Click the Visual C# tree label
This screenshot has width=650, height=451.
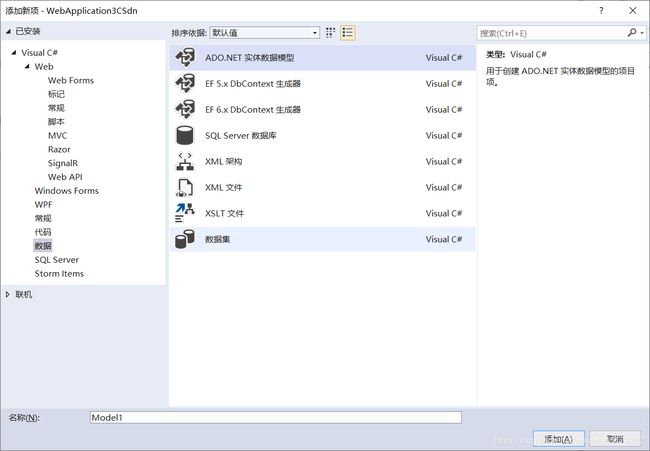pyautogui.click(x=39, y=53)
